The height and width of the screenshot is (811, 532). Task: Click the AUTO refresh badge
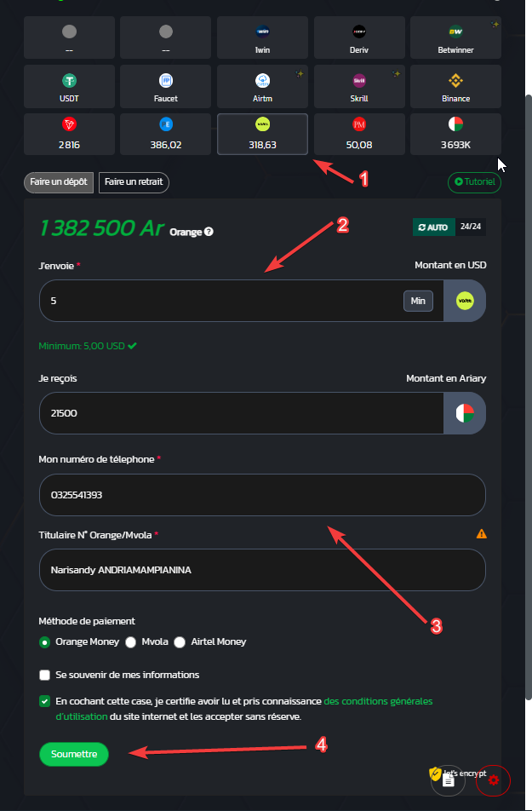[434, 227]
